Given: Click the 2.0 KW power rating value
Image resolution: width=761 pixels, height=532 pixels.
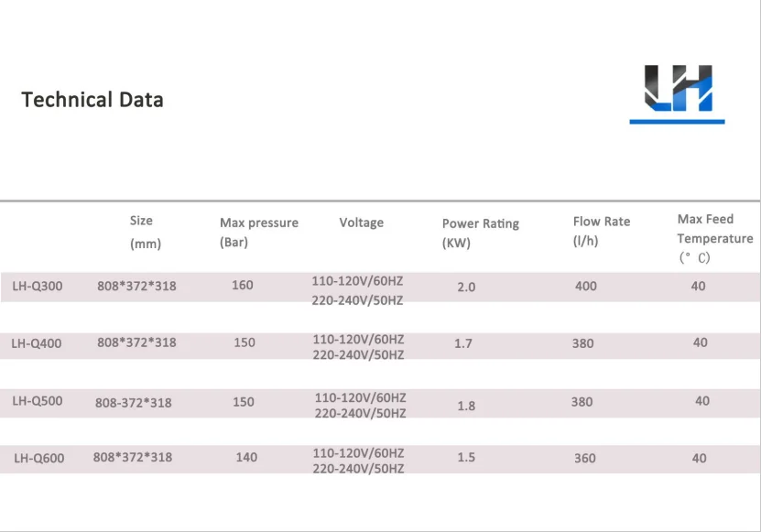Looking at the screenshot, I should point(466,288).
